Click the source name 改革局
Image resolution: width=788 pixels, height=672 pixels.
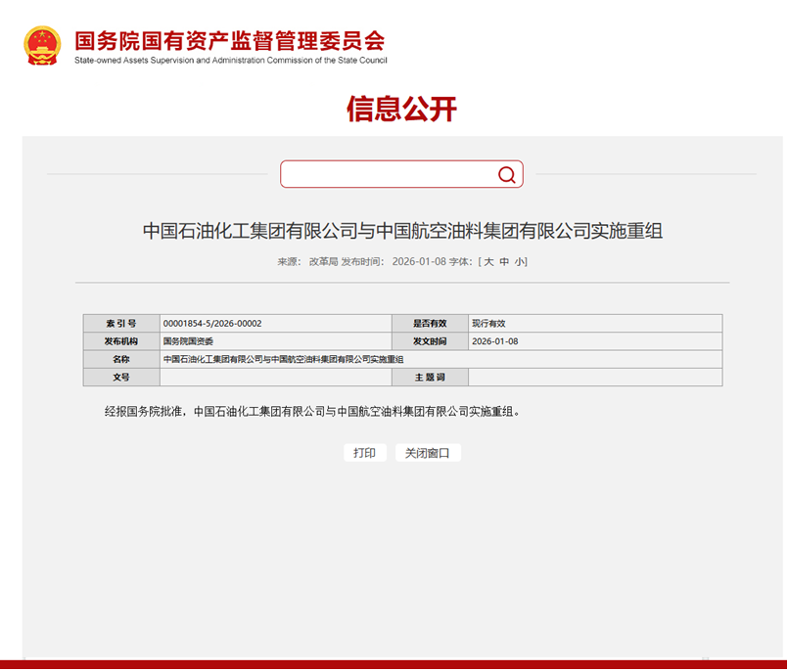(x=323, y=262)
